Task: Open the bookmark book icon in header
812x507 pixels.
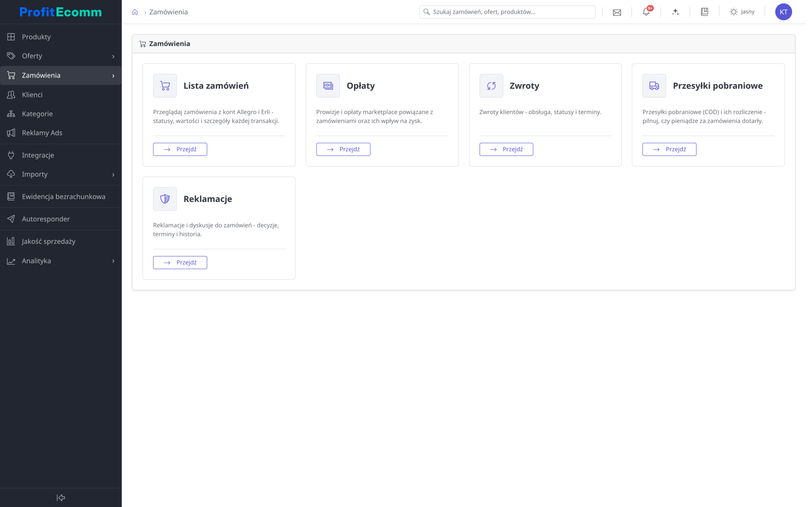Action: point(704,12)
